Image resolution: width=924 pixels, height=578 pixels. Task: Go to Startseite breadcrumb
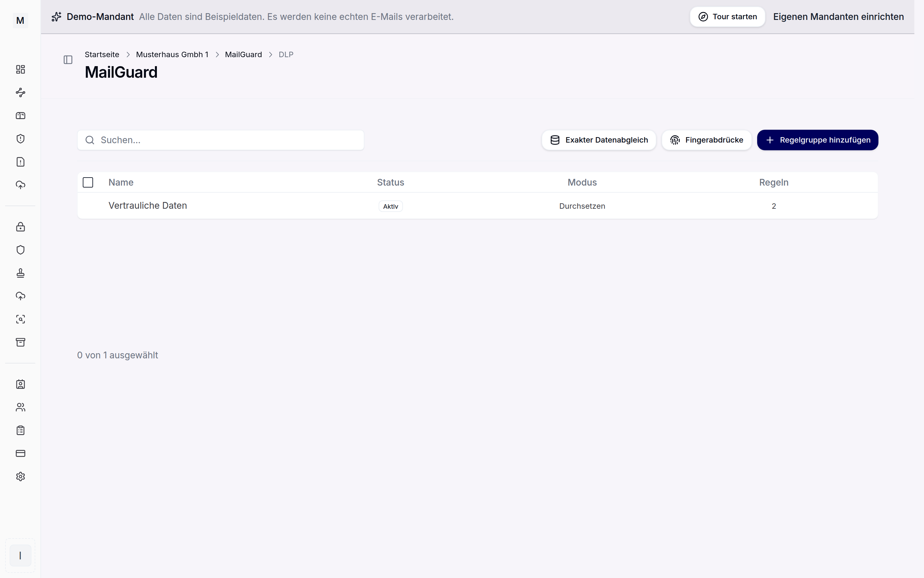click(102, 55)
